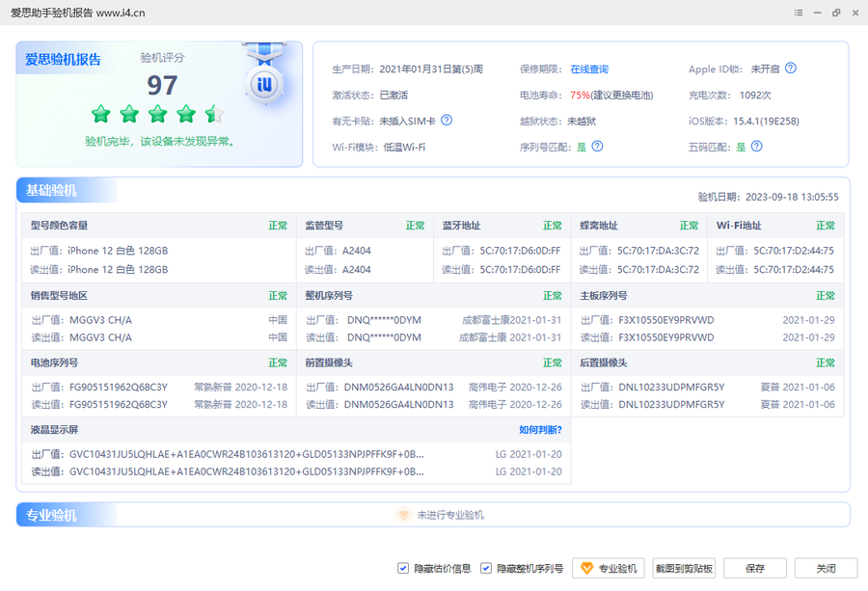The height and width of the screenshot is (591, 868).
Task: Select the message 验机完毕，该设备未发现异常。
Action: point(159,142)
